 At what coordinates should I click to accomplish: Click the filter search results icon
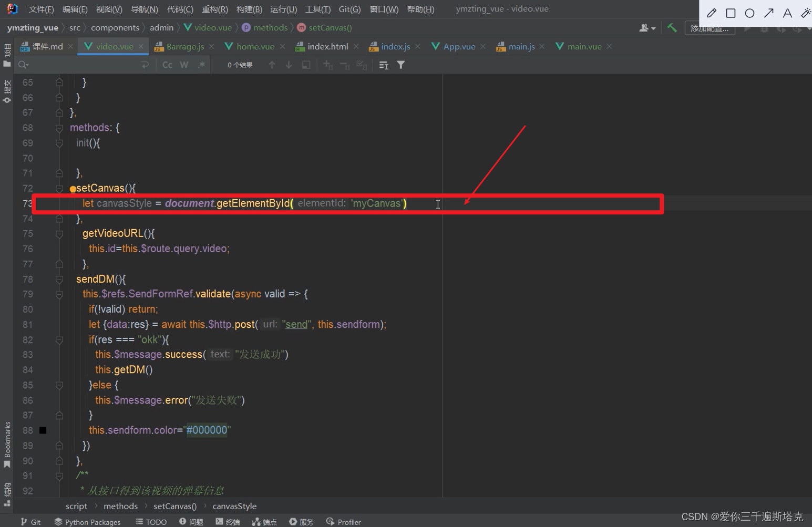tap(400, 65)
